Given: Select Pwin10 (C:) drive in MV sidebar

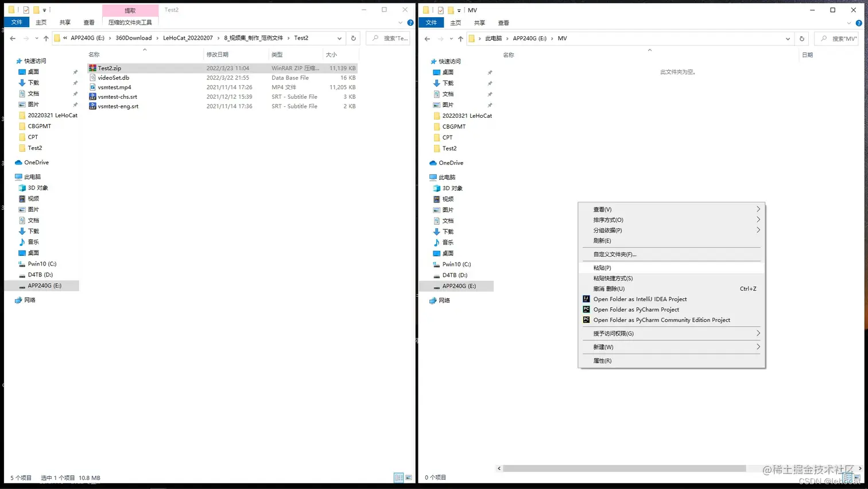Looking at the screenshot, I should coord(456,264).
